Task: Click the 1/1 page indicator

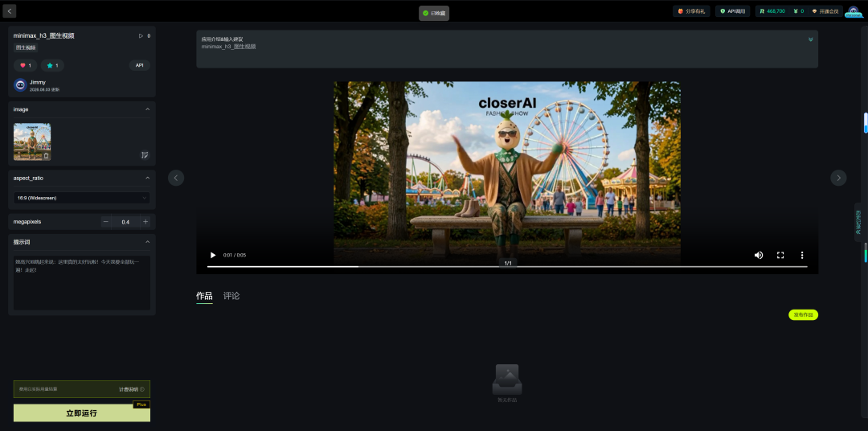Action: point(508,263)
